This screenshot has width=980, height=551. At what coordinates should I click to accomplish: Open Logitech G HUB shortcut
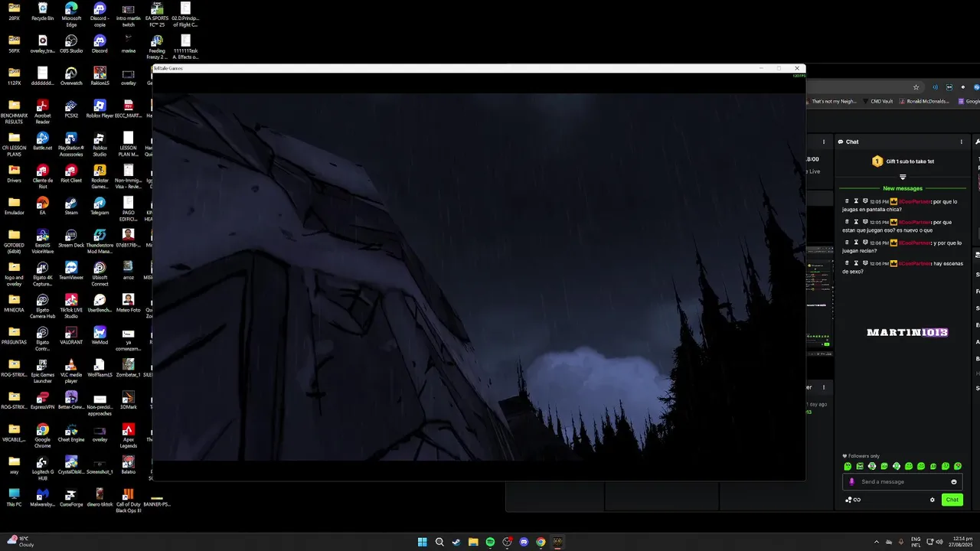click(x=43, y=468)
